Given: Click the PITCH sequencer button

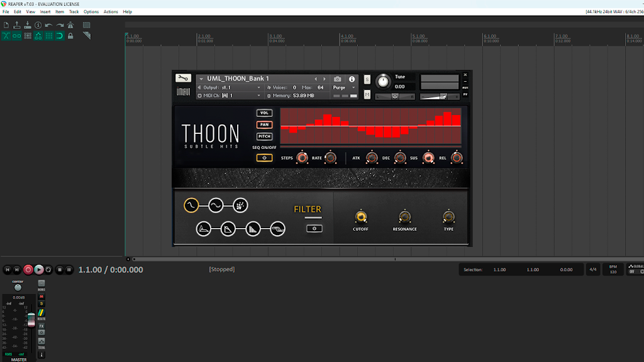Looking at the screenshot, I should pyautogui.click(x=264, y=136).
